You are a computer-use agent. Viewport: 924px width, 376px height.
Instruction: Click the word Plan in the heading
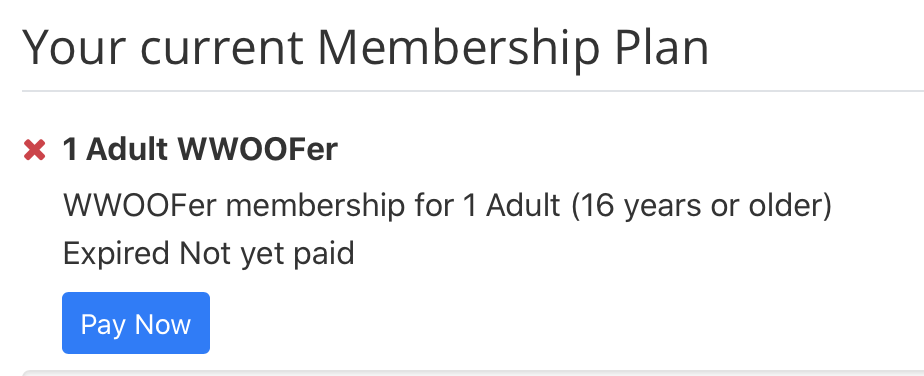point(661,47)
